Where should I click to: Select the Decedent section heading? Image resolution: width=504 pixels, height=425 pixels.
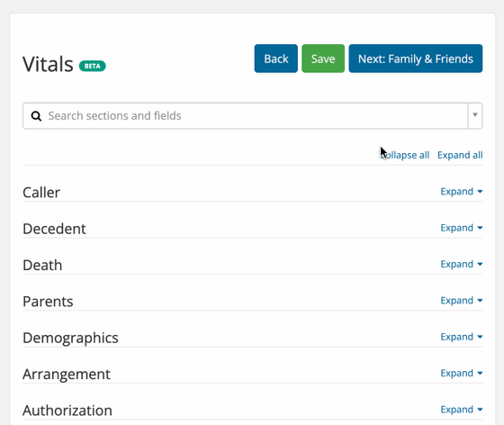pyautogui.click(x=54, y=229)
